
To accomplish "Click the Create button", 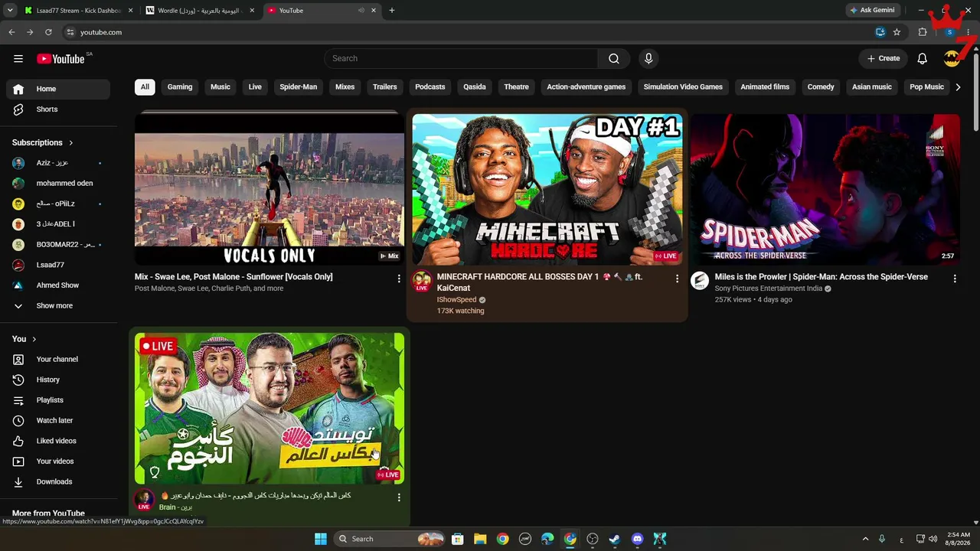I will tap(884, 59).
